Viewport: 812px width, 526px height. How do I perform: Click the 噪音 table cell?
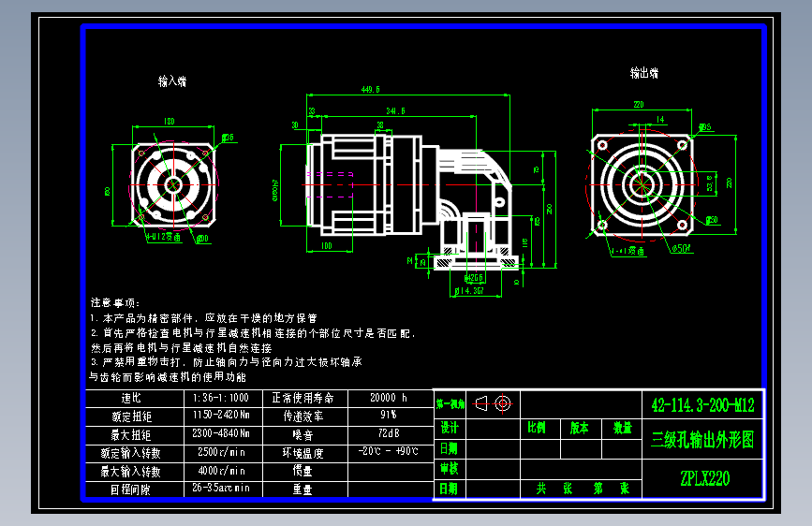point(305,435)
